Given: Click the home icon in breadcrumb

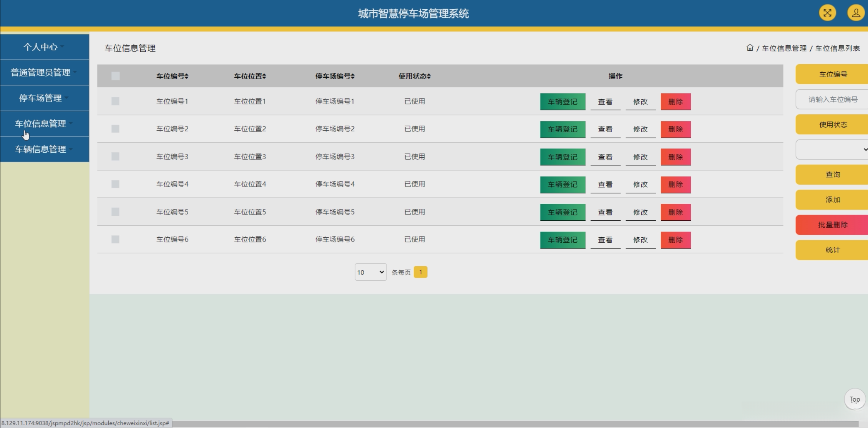Looking at the screenshot, I should [x=750, y=48].
